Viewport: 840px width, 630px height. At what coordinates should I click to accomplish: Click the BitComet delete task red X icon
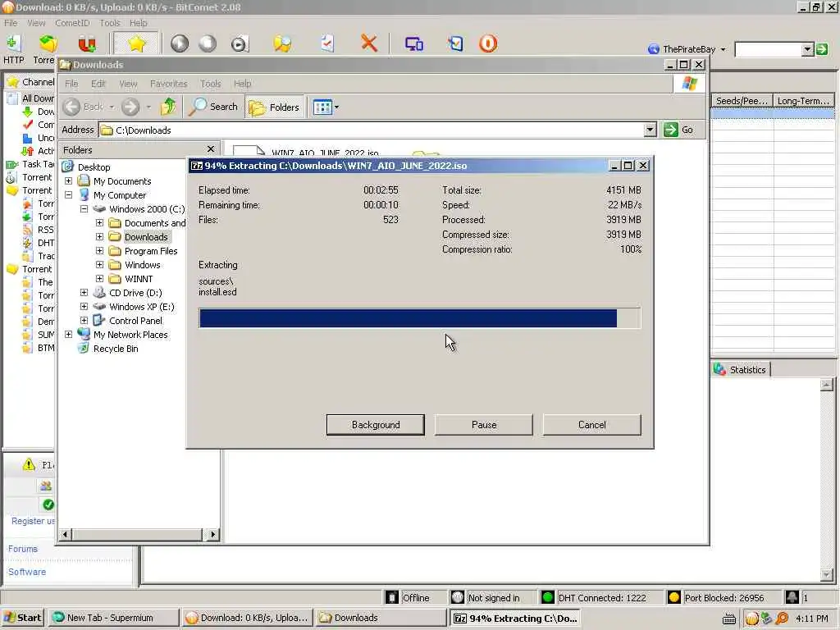pos(368,43)
